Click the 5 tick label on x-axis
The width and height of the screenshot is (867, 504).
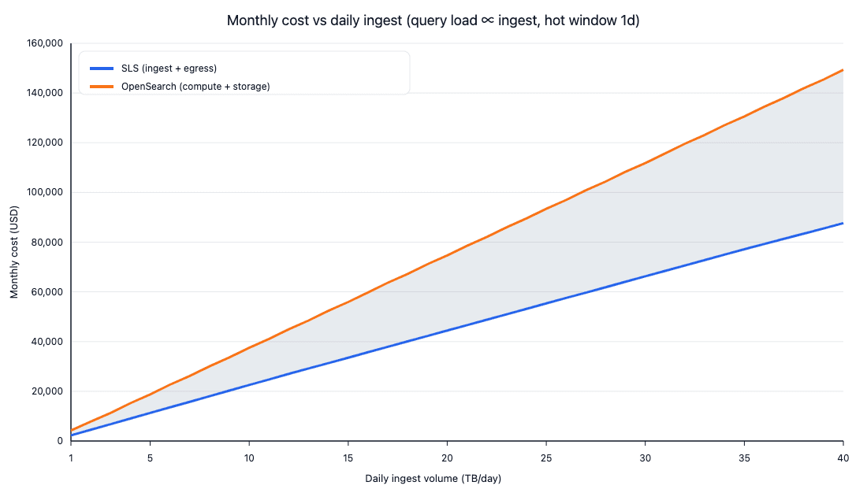click(x=151, y=456)
